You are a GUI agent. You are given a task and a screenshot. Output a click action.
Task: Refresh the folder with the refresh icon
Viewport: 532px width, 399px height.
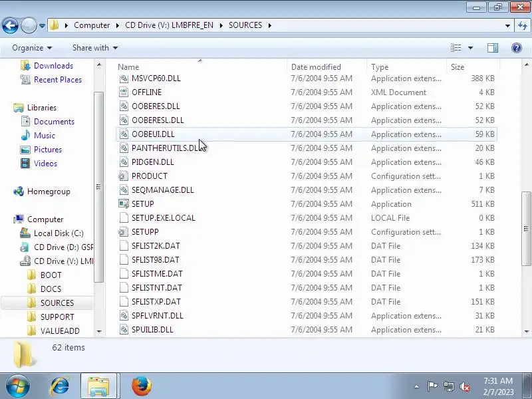coord(523,25)
